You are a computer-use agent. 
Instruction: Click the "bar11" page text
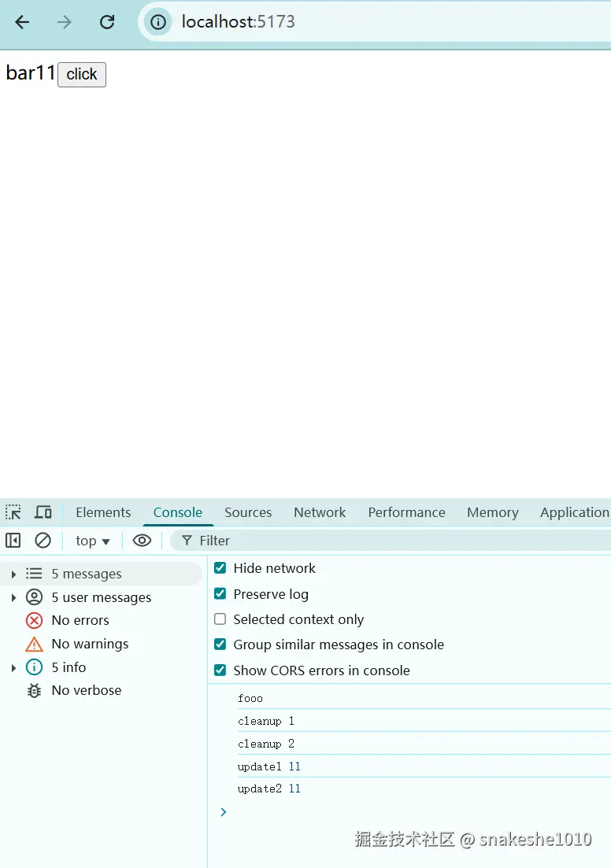point(31,73)
